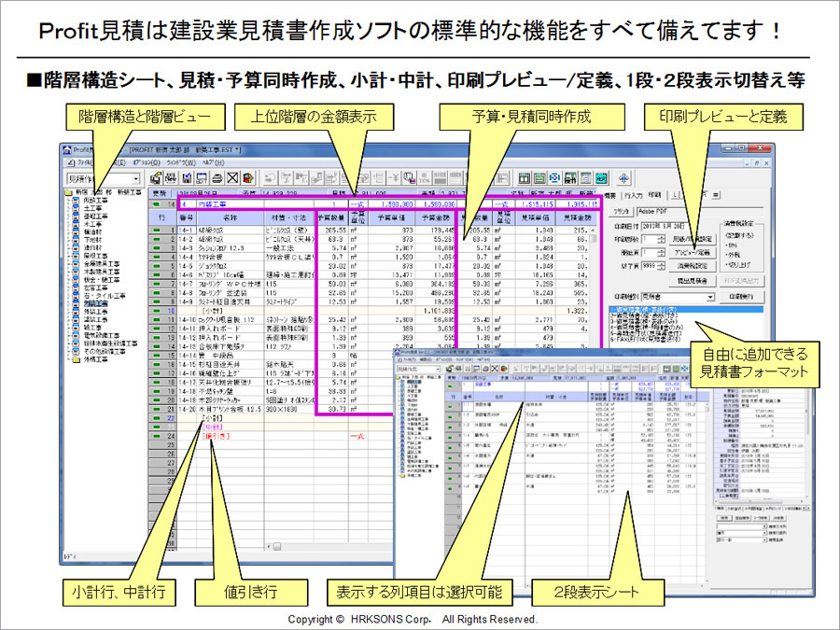
Task: Select 石・タイル工事 in the tree
Action: pos(105,296)
